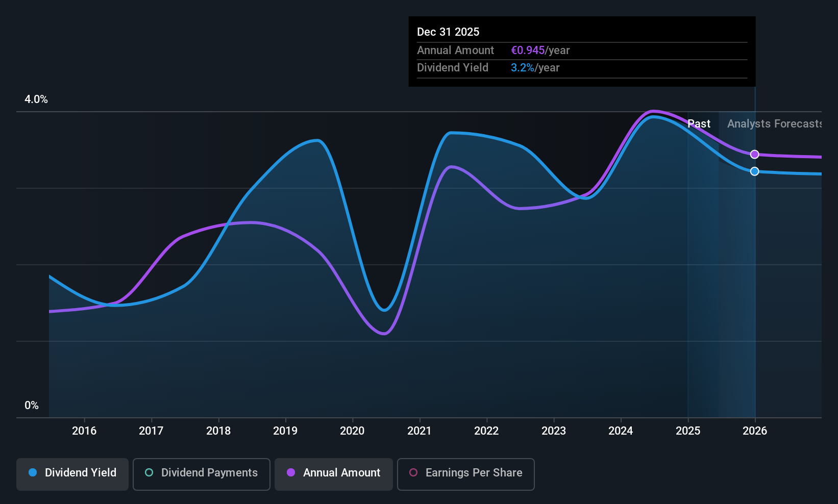838x504 pixels.
Task: Click the €0.945 annual amount tooltip value
Action: click(x=528, y=51)
